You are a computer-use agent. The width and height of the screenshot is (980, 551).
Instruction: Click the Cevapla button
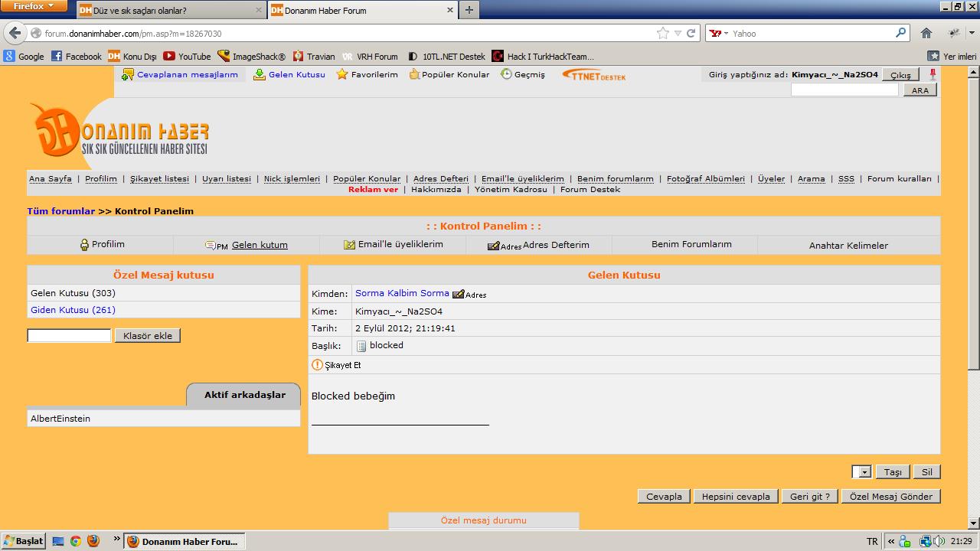[x=664, y=497]
